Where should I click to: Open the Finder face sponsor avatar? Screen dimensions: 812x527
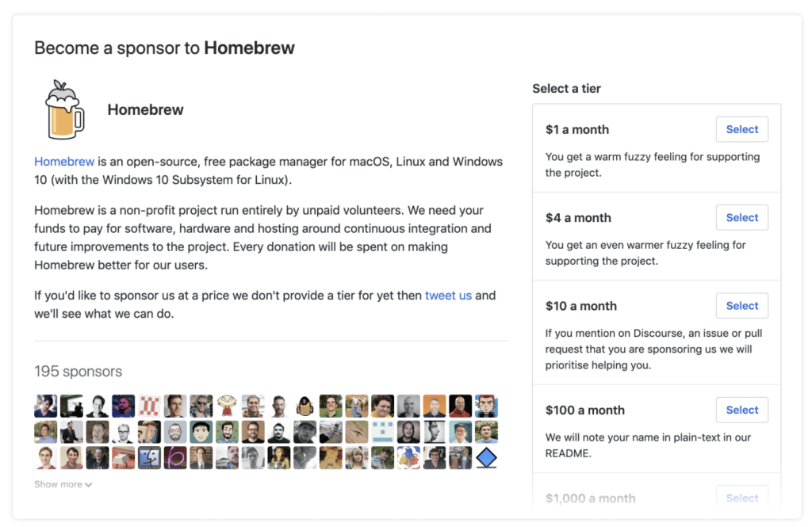tap(149, 457)
